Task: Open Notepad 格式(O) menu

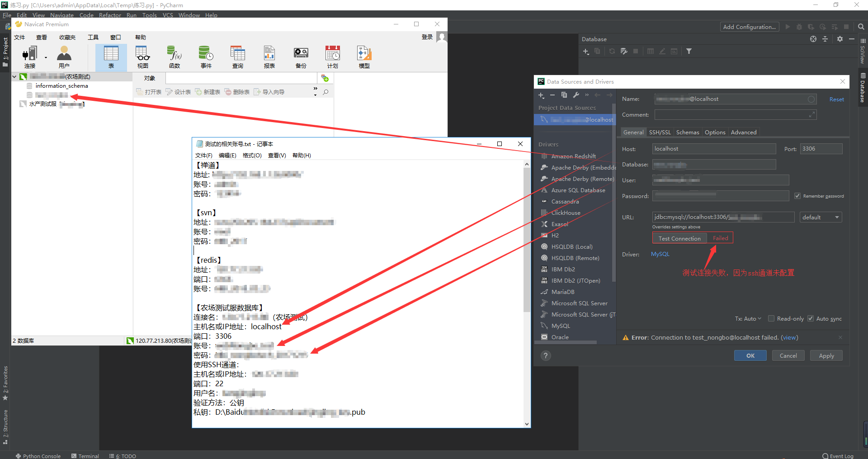Action: click(252, 155)
